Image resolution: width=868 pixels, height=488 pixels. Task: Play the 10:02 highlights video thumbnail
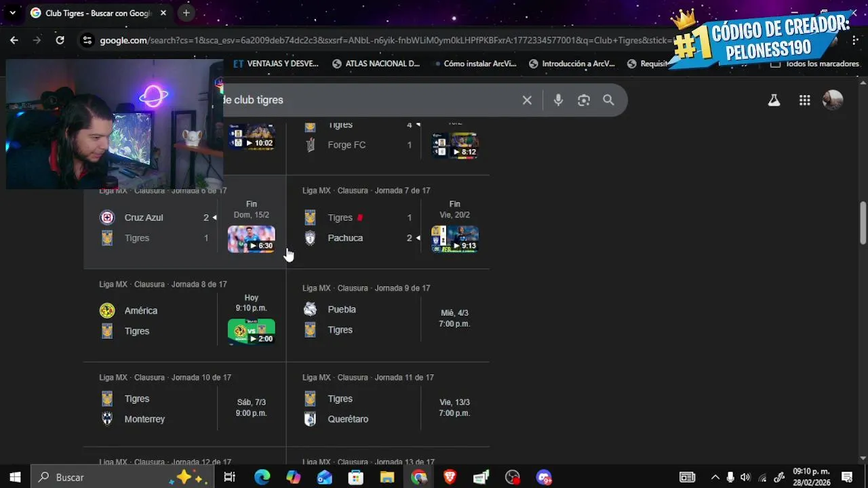pyautogui.click(x=252, y=137)
